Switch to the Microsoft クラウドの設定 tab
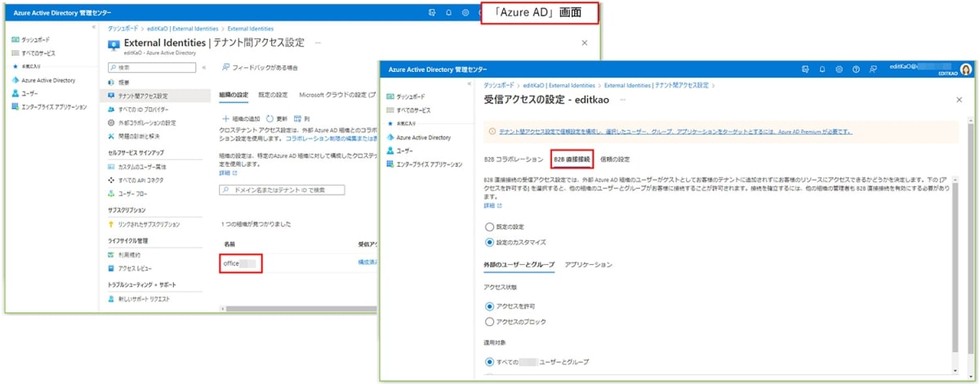The height and width of the screenshot is (385, 980). [336, 96]
